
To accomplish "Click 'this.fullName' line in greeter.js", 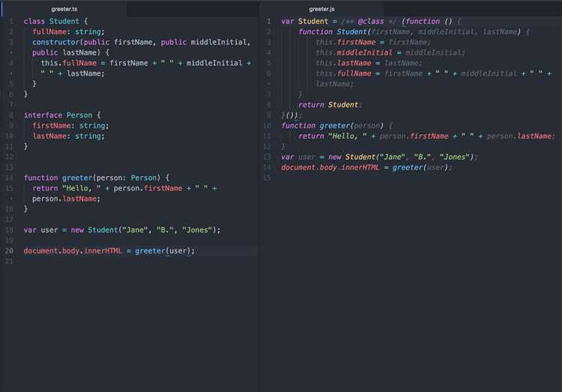I will coord(433,73).
